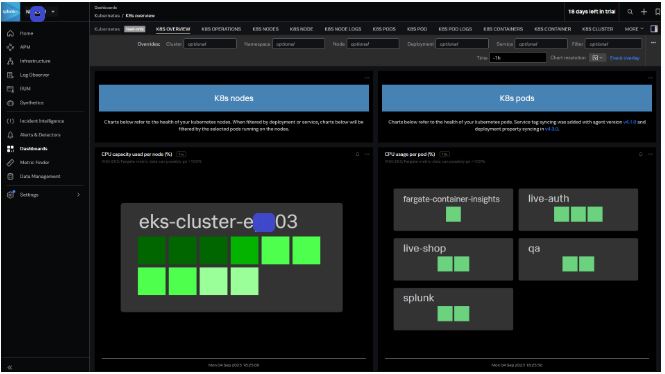Click the 'CPU capacity used per node (%)' title

(x=137, y=154)
